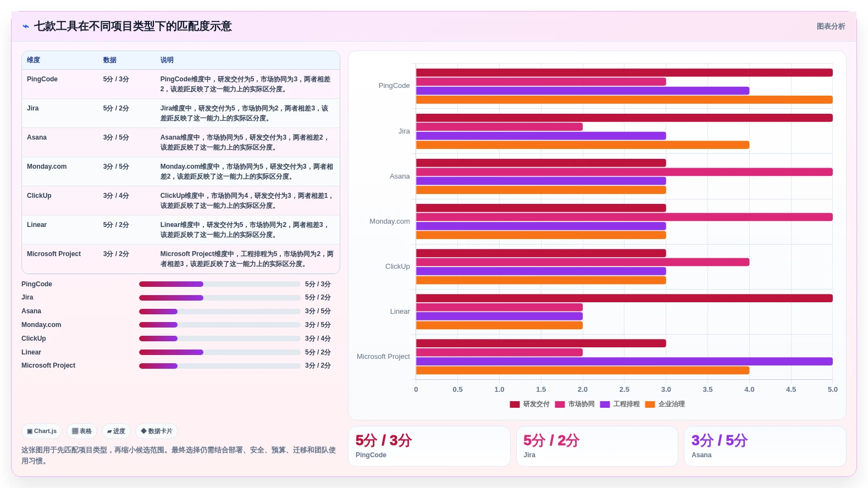
Task: Click the 5.0 x-axis tick label
Action: [x=833, y=390]
